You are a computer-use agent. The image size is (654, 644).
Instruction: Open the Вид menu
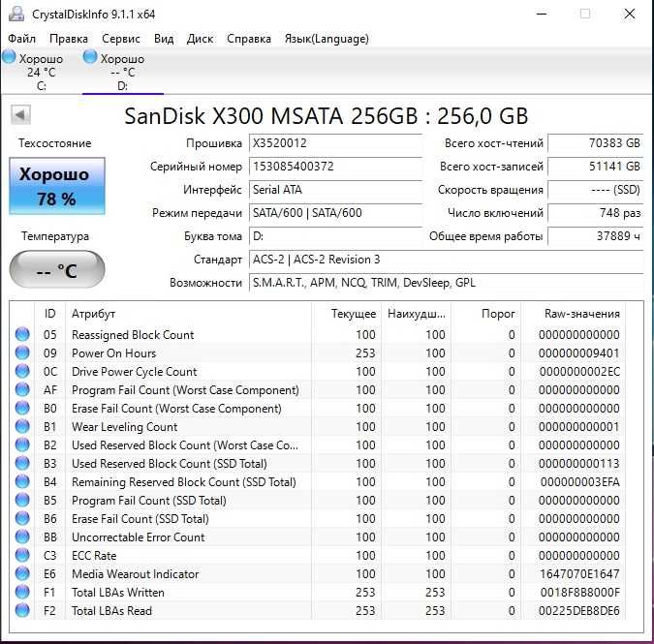(x=164, y=39)
